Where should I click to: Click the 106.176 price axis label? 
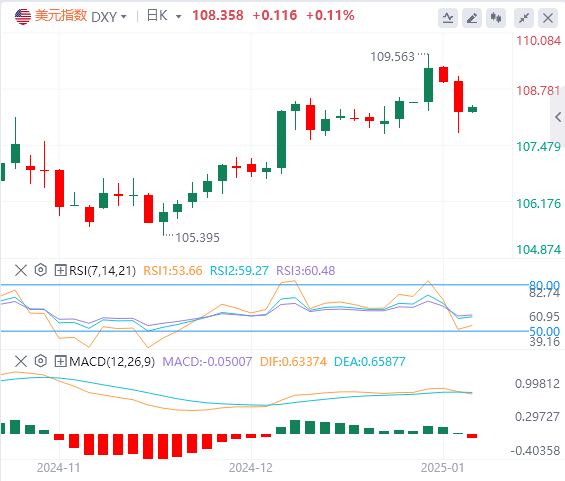[x=539, y=204]
